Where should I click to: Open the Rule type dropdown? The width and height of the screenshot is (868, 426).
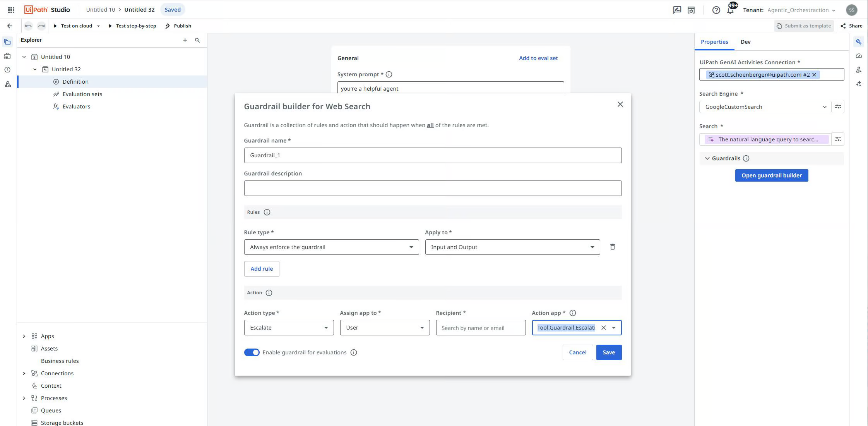pyautogui.click(x=331, y=247)
